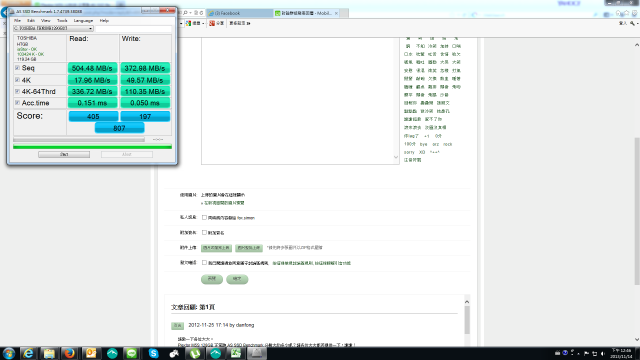Click the total score 807 value

coord(119,128)
